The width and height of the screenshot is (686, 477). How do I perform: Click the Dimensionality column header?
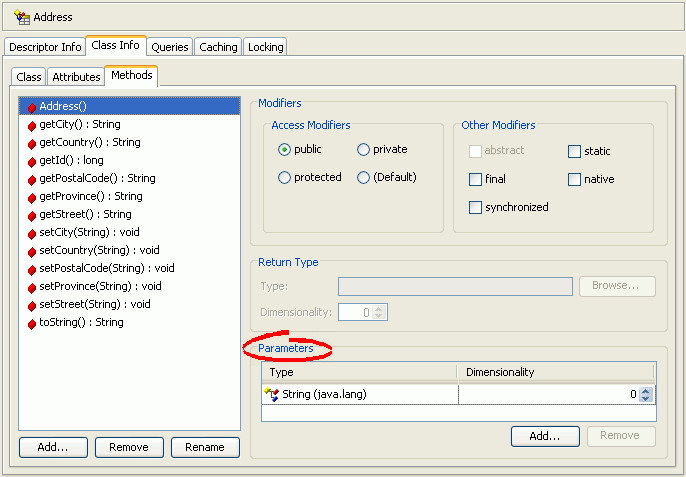[556, 372]
